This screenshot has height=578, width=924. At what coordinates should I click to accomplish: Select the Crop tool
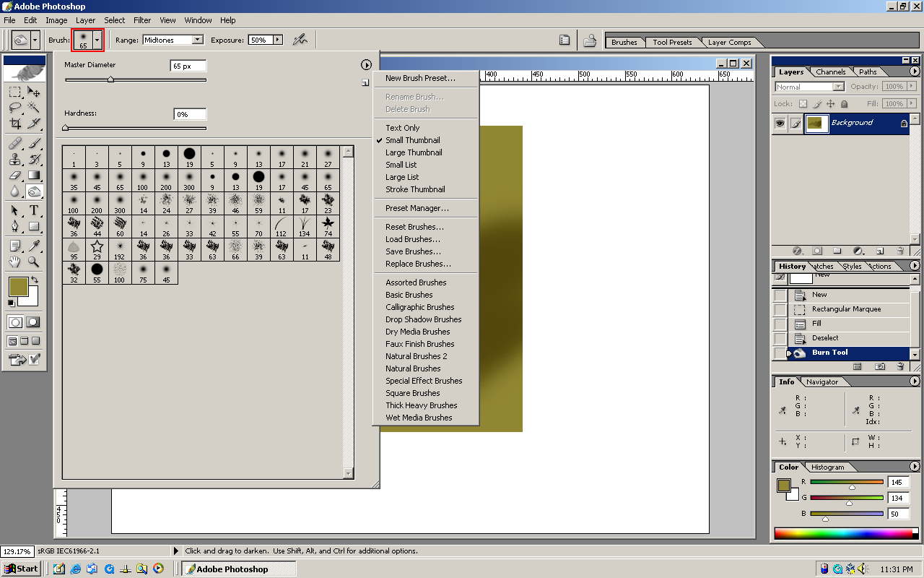click(15, 124)
